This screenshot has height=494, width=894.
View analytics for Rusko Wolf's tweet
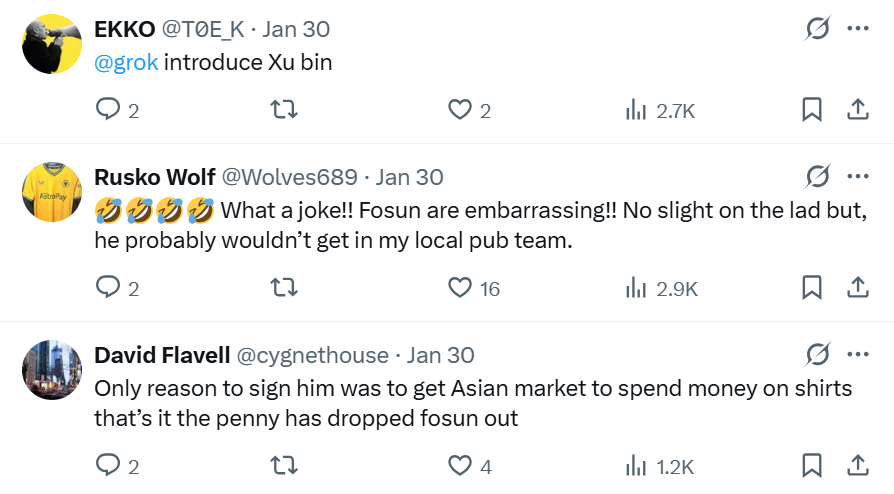pyautogui.click(x=636, y=288)
